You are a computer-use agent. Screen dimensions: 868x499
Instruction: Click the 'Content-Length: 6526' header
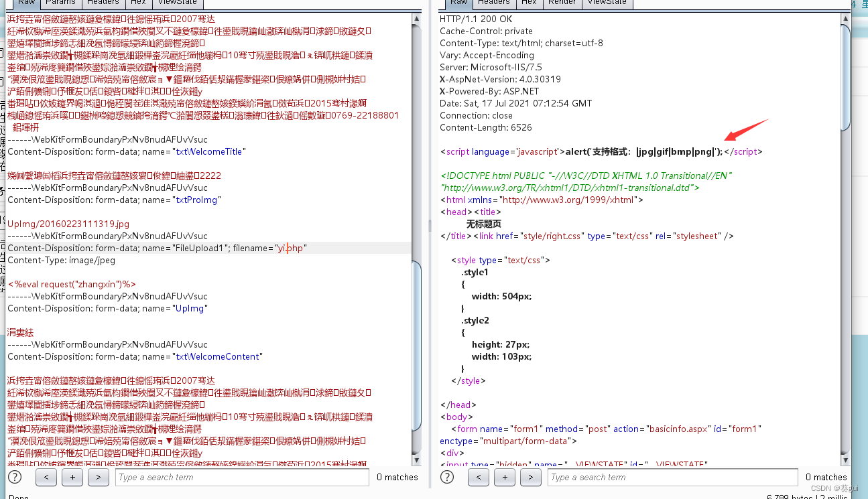click(486, 127)
